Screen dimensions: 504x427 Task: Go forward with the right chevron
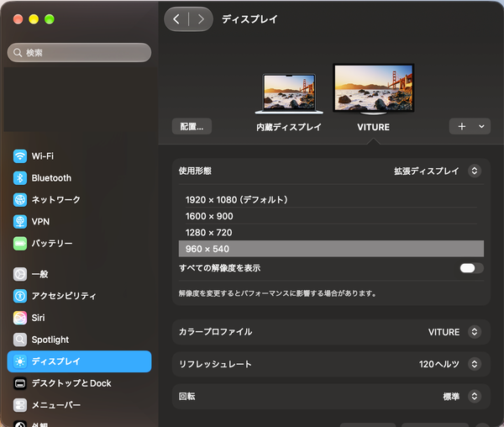(x=202, y=19)
